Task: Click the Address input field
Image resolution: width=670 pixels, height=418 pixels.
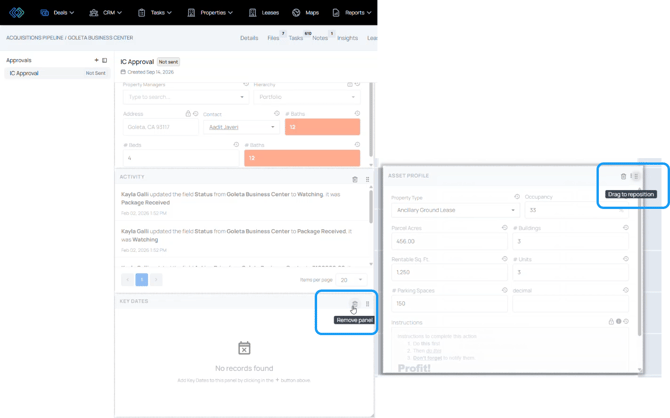Action: (161, 127)
